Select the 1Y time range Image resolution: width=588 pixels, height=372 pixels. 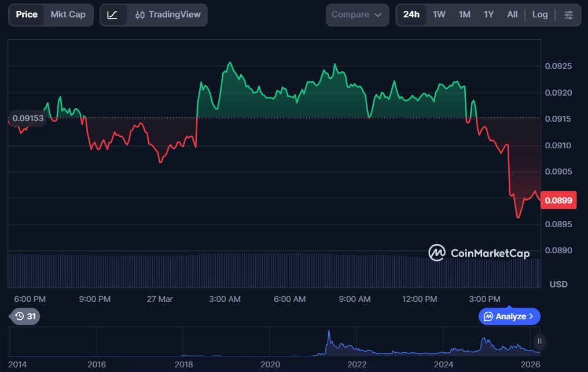(x=488, y=14)
